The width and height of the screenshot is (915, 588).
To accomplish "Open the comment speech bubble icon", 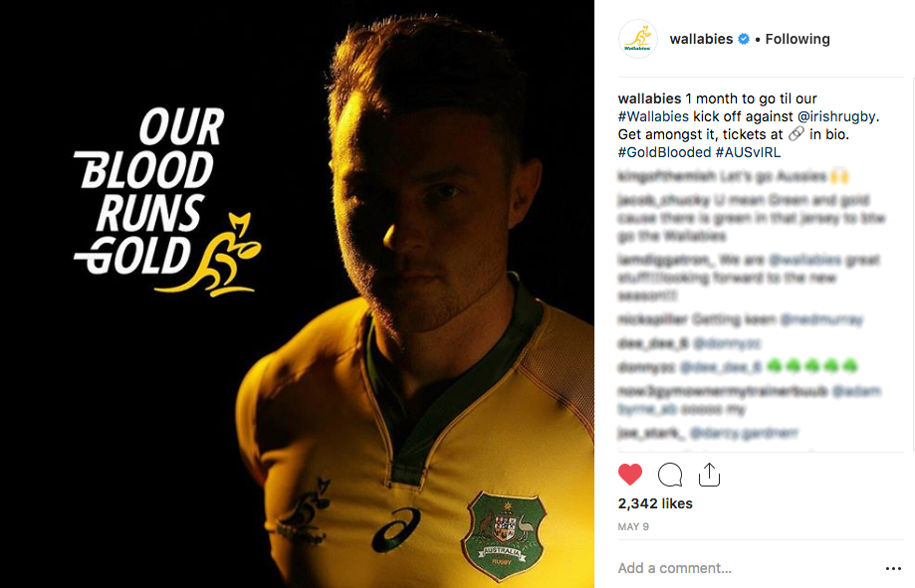I will tap(670, 475).
